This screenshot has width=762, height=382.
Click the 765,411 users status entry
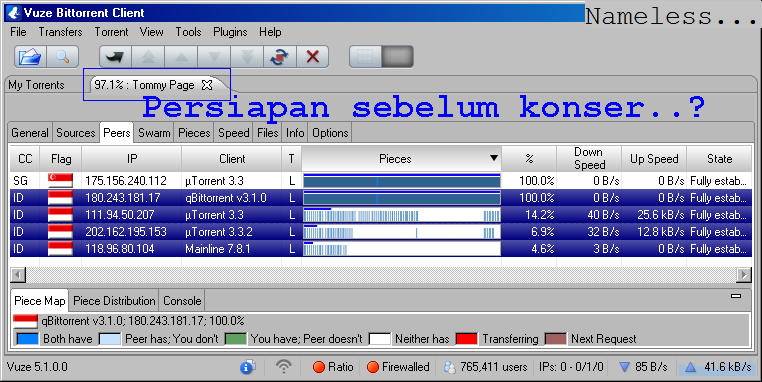click(x=485, y=367)
